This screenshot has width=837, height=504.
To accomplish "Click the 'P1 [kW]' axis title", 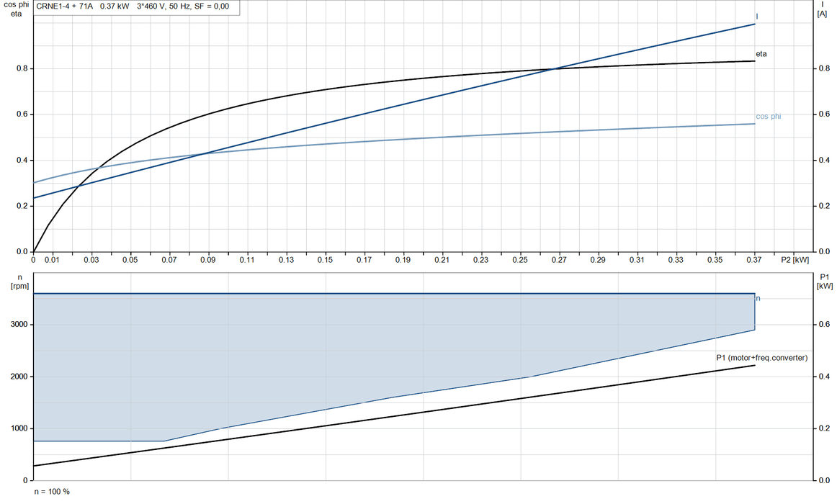I will (x=825, y=281).
